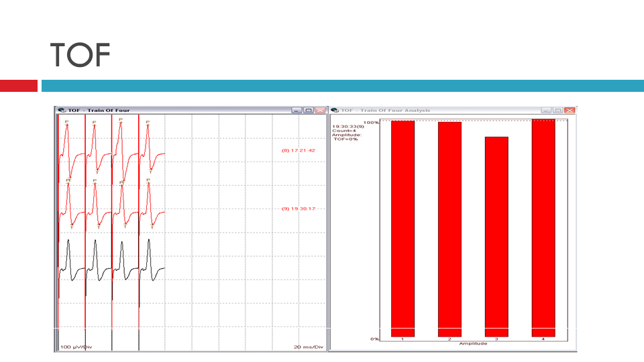Close the Train Of Four Analysis window

tap(570, 111)
